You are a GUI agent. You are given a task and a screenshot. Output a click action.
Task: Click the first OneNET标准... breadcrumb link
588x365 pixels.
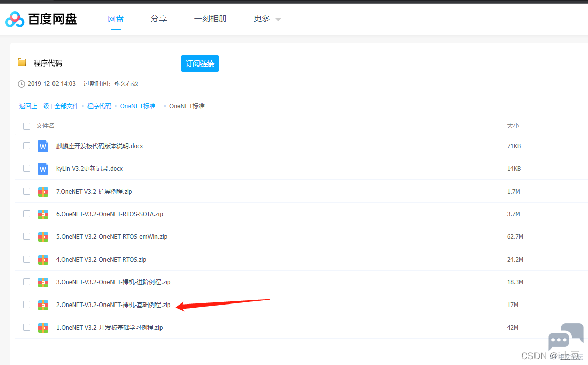click(140, 106)
